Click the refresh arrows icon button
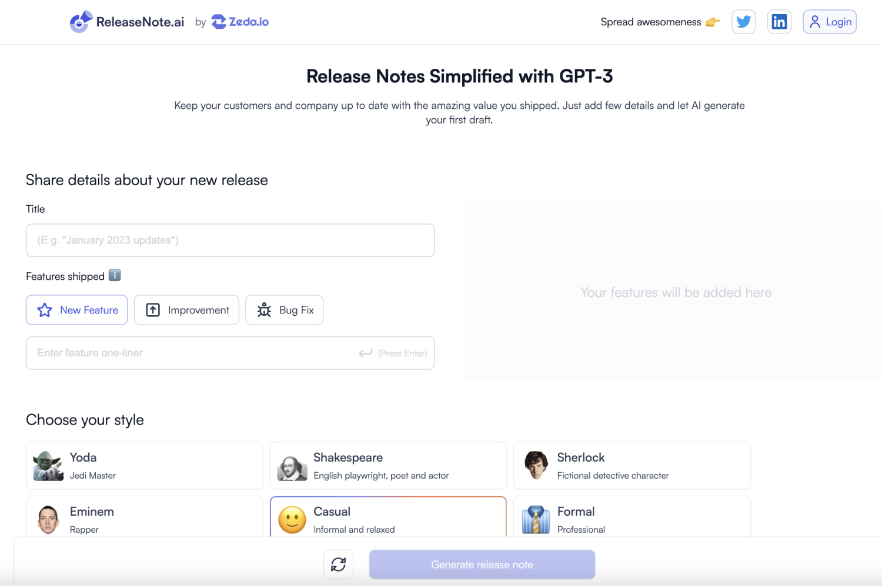Image resolution: width=882 pixels, height=588 pixels. (339, 564)
